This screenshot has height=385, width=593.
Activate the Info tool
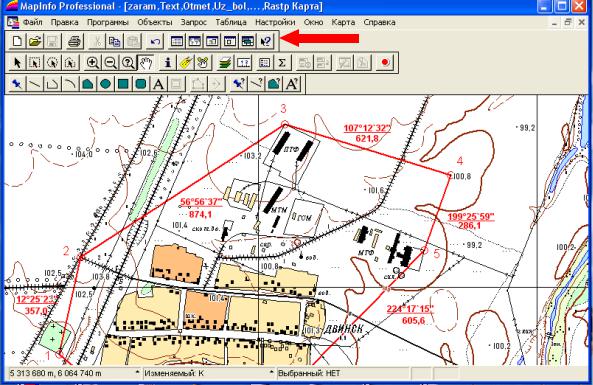168,62
